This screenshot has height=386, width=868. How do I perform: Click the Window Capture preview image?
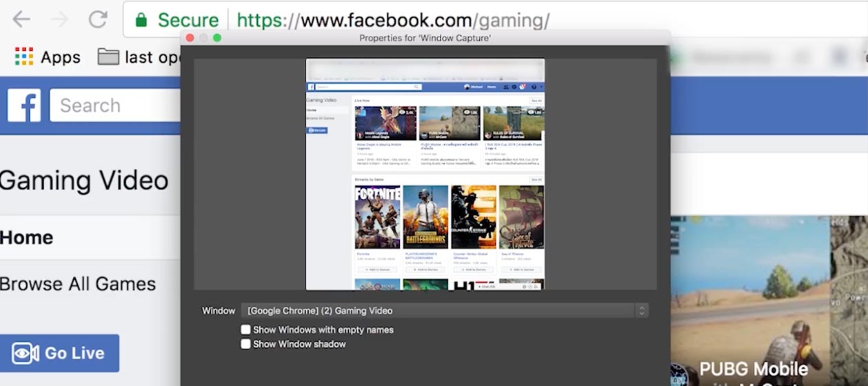pyautogui.click(x=425, y=174)
